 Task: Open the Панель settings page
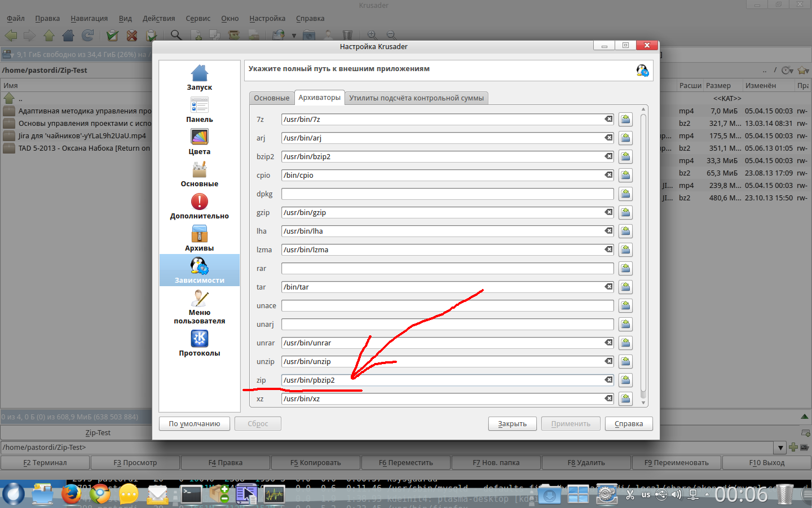coord(200,110)
